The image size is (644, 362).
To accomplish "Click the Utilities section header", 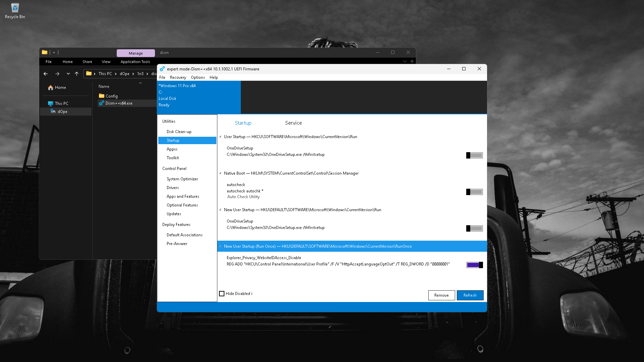I will pos(169,121).
